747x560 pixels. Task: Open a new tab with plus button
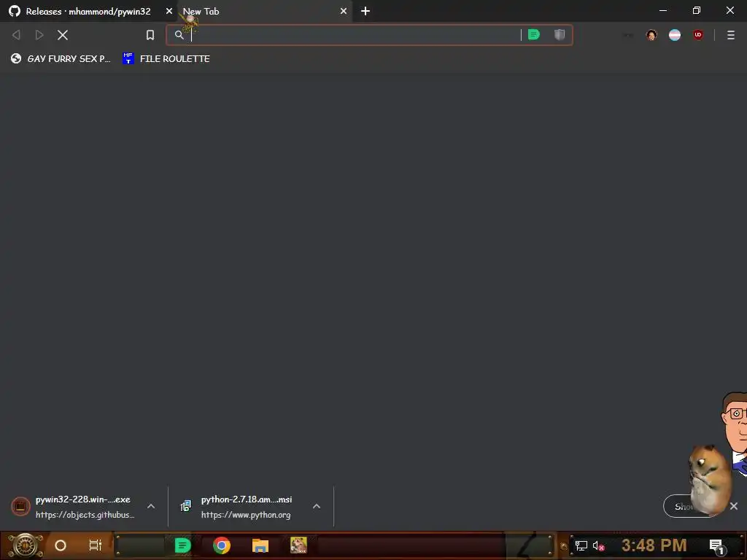[x=365, y=11]
